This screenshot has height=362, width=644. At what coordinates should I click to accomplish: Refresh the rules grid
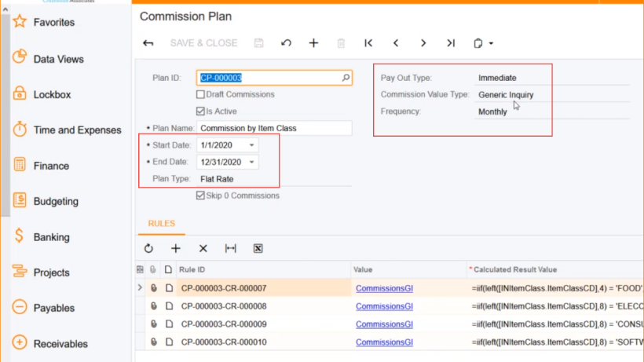148,248
